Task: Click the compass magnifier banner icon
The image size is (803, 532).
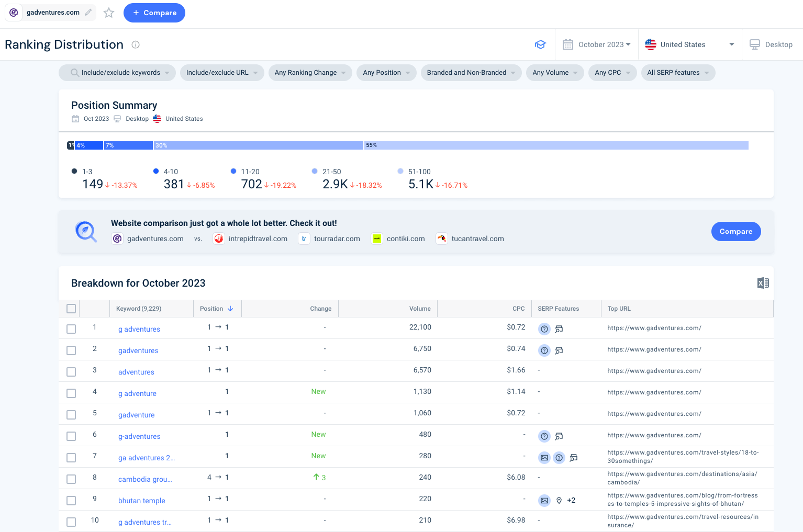Action: (x=86, y=231)
